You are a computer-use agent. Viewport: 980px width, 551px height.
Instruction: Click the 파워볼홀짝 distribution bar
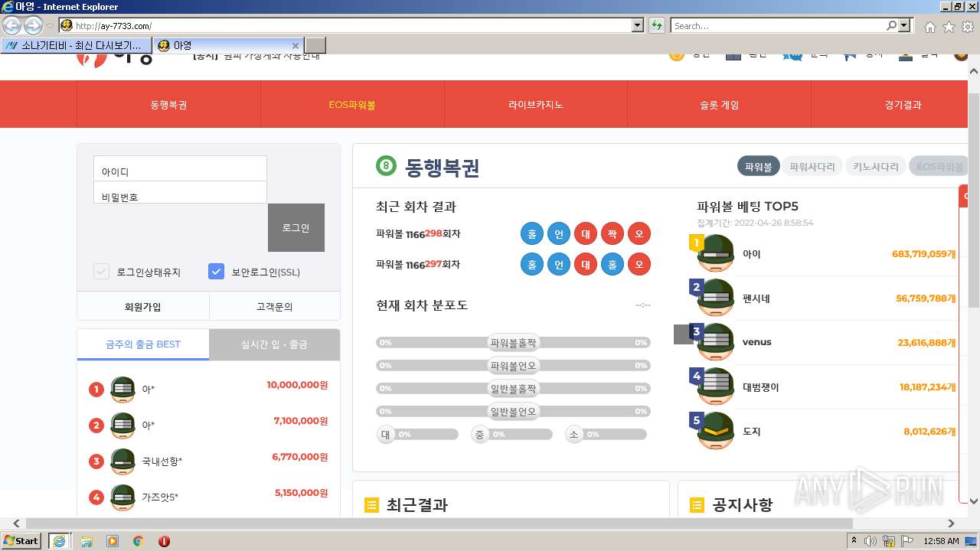(513, 343)
